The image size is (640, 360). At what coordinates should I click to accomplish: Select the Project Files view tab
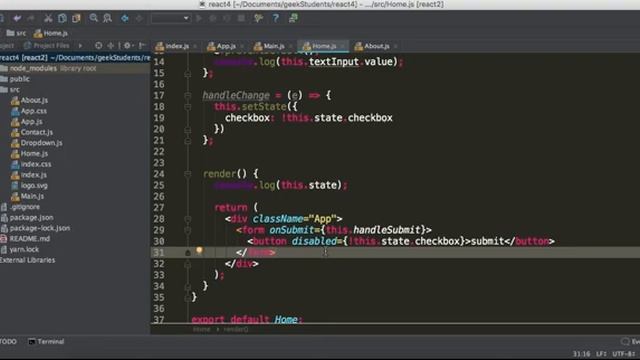[47, 46]
